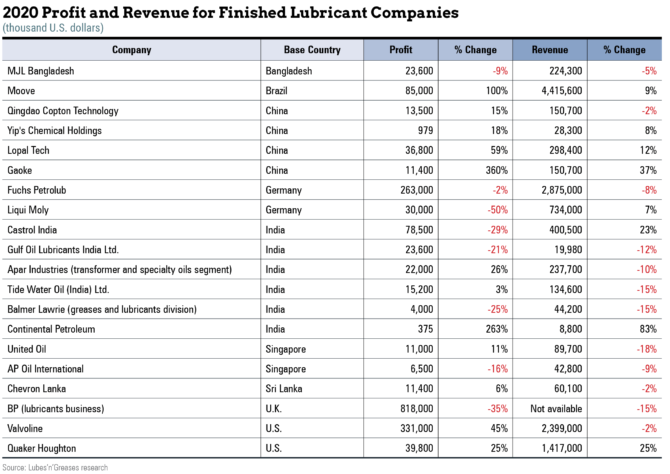Select Continental Petroleum's 263% profit change
The width and height of the screenshot is (670, 474).
(x=470, y=328)
